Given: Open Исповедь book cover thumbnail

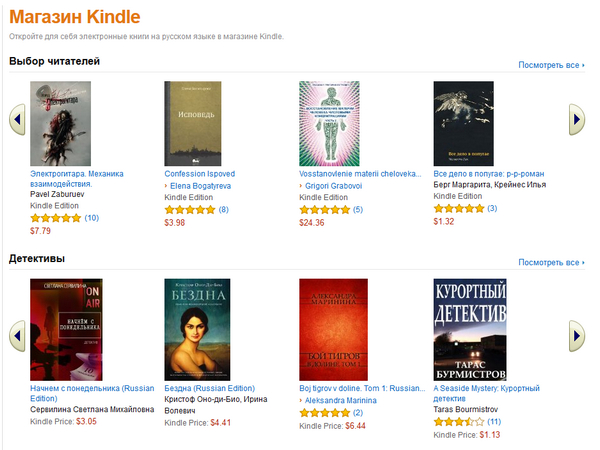Looking at the screenshot, I should tap(193, 123).
